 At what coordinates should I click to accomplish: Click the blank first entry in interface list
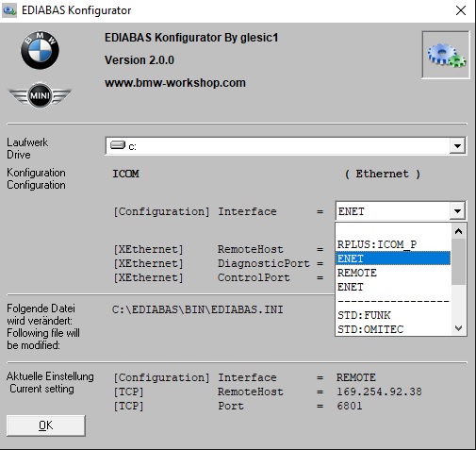click(x=393, y=231)
